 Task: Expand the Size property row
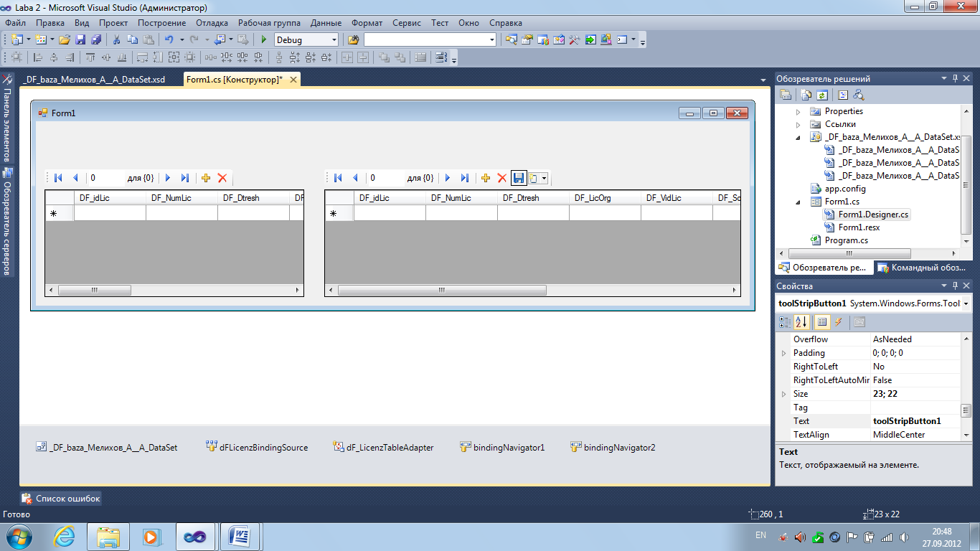pyautogui.click(x=783, y=394)
